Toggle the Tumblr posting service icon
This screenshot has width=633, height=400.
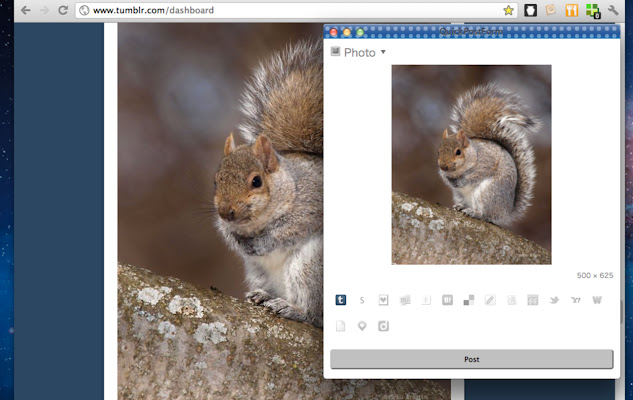tap(341, 300)
